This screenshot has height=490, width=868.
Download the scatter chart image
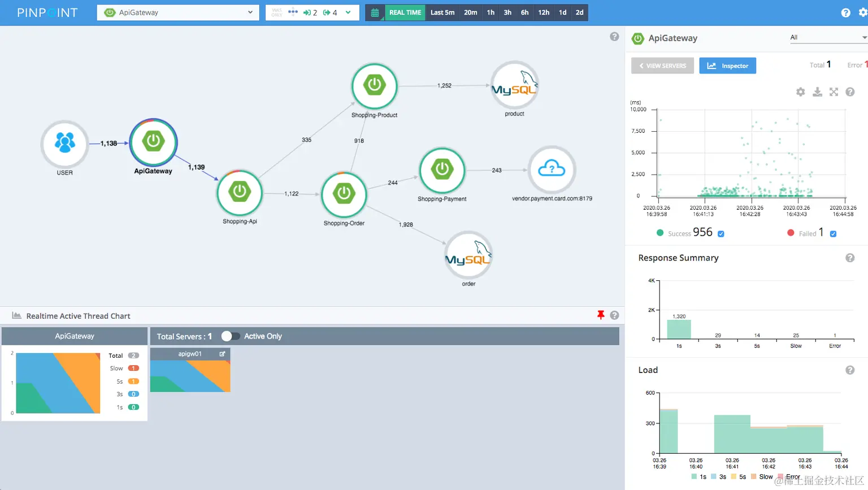pos(817,92)
